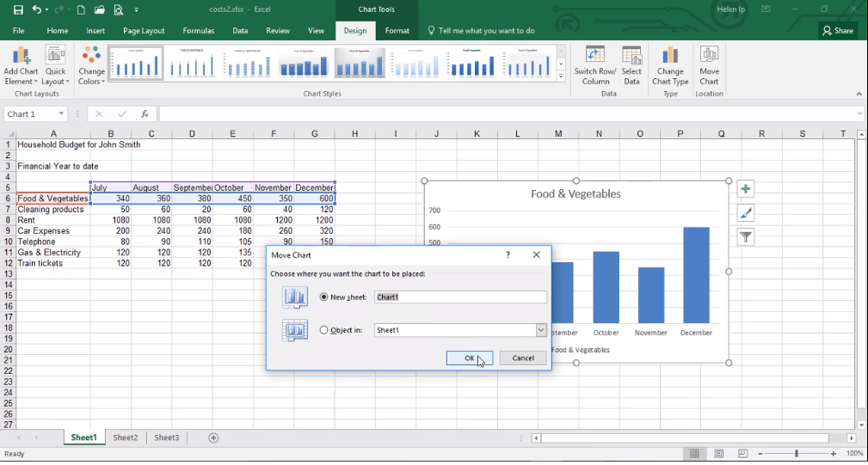Open the Change Colors palette
This screenshot has height=465, width=868.
coord(91,66)
